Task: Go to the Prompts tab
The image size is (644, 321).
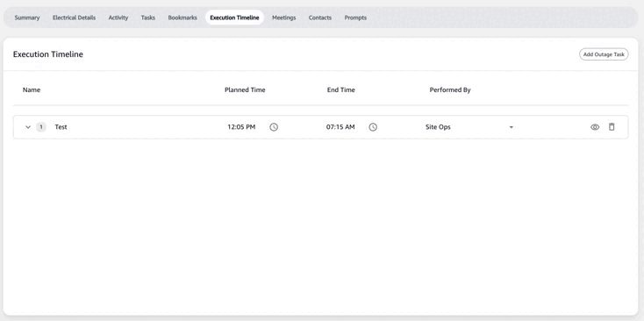Action: [355, 18]
